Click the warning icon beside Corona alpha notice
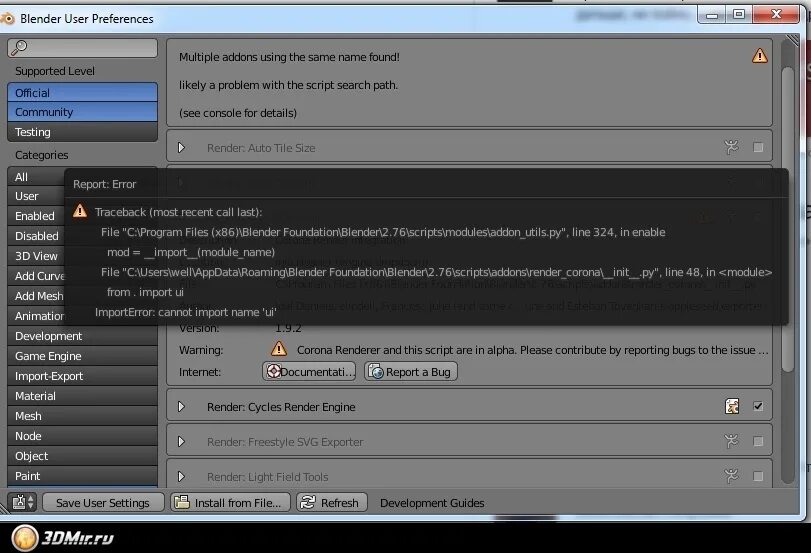Screen dimensions: 811x553 [x=279, y=349]
